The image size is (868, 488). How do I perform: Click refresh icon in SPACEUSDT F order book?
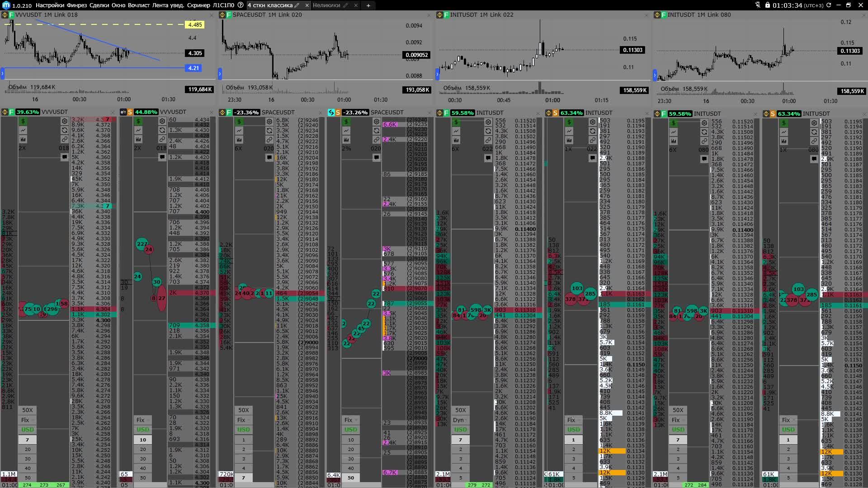coord(269,131)
